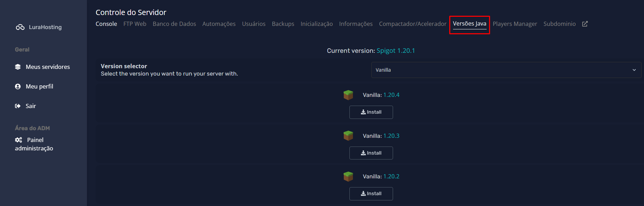Open the Compactador/Acelerador tab

[413, 24]
